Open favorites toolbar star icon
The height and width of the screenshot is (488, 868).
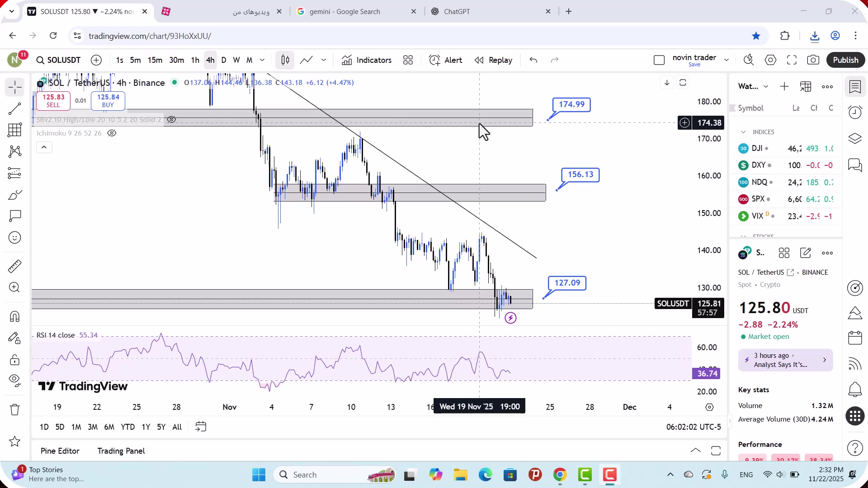pos(14,441)
